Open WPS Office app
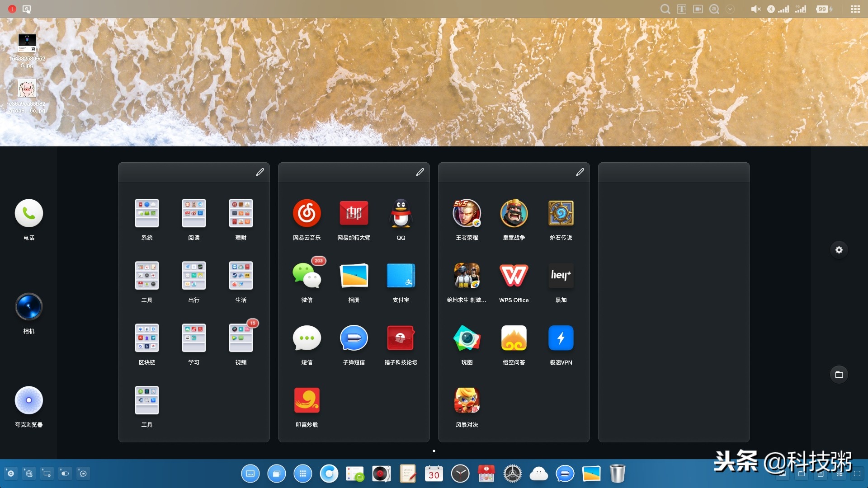The height and width of the screenshot is (488, 868). (x=514, y=276)
